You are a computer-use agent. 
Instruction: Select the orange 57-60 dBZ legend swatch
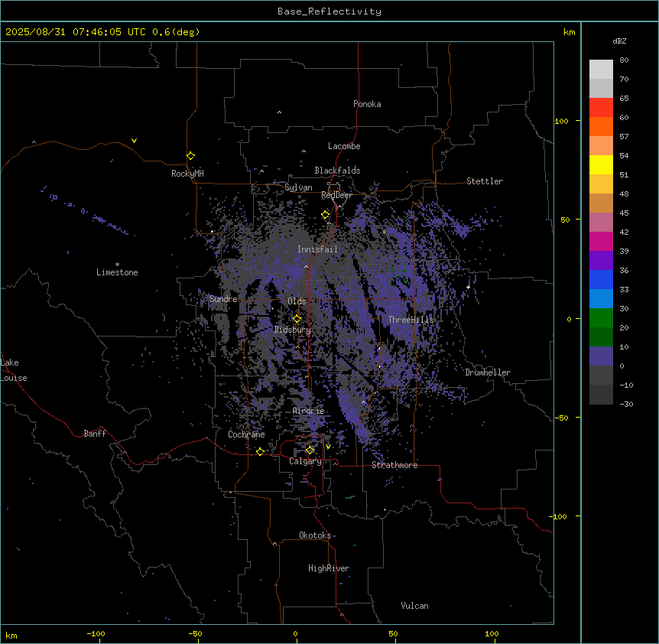click(601, 126)
